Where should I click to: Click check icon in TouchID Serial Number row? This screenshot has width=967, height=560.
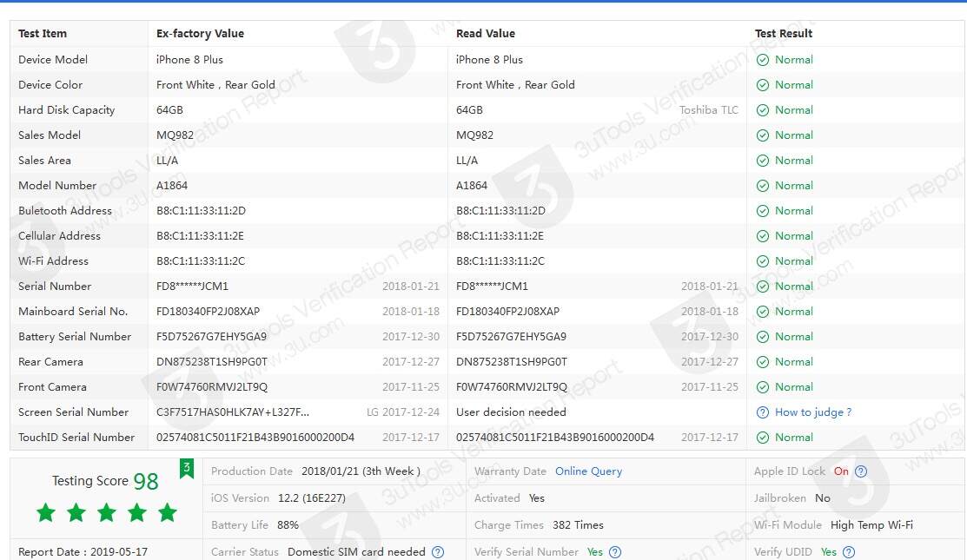[x=763, y=438]
